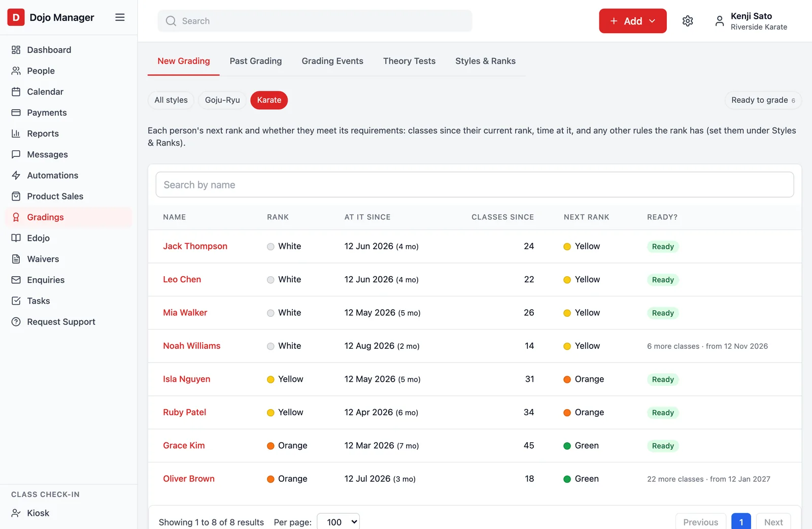Click the Tasks checkbox icon
The image size is (812, 529).
(16, 301)
